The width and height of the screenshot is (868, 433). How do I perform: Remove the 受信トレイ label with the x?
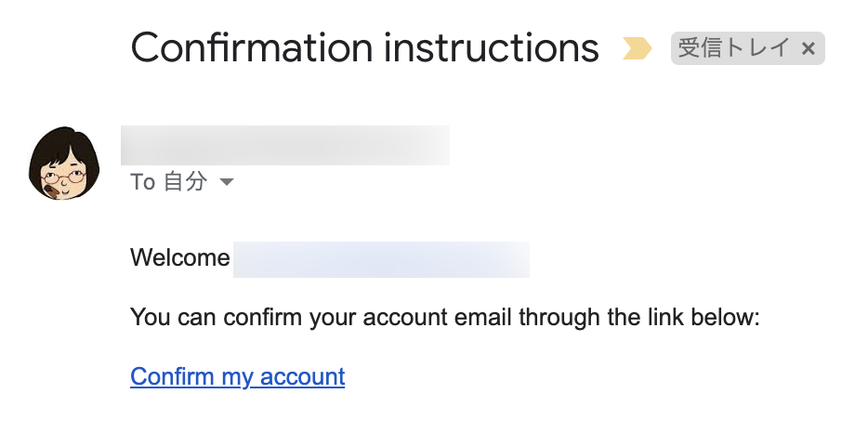(808, 49)
